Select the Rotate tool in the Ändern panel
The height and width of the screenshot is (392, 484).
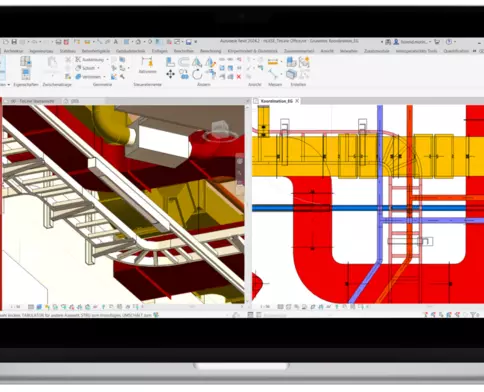197,74
